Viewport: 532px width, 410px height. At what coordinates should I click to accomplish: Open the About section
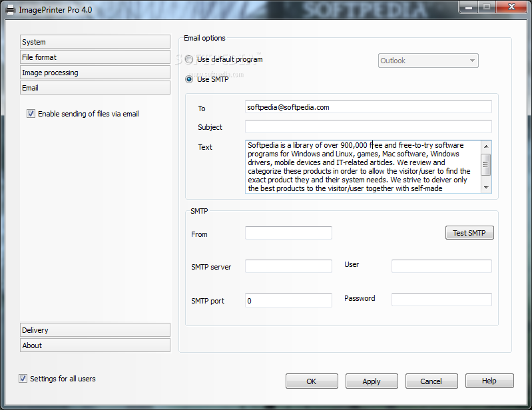pos(95,345)
